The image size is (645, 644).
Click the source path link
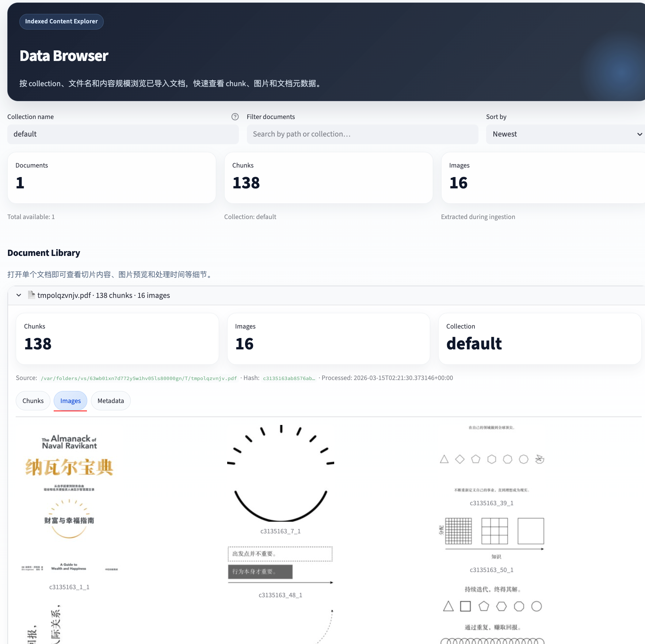coord(138,378)
